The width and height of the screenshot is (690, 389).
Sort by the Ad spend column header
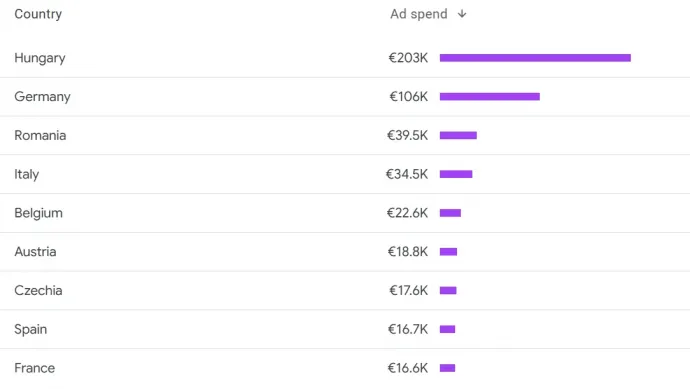[x=418, y=14]
